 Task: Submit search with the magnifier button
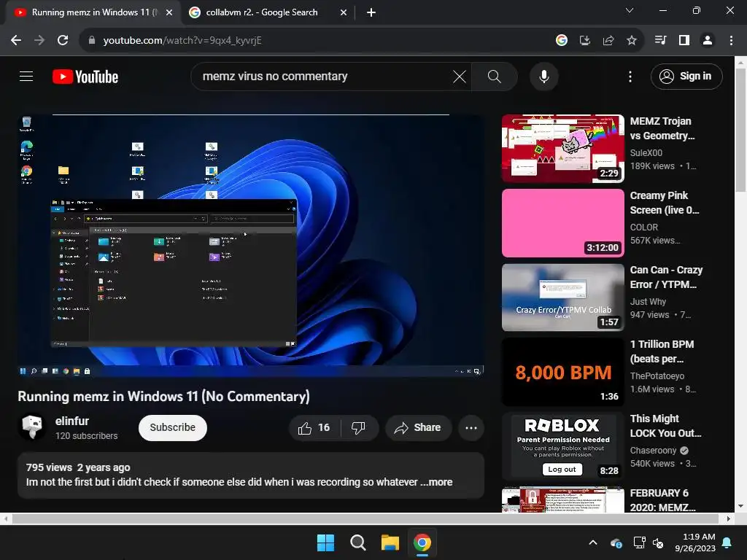coord(494,76)
